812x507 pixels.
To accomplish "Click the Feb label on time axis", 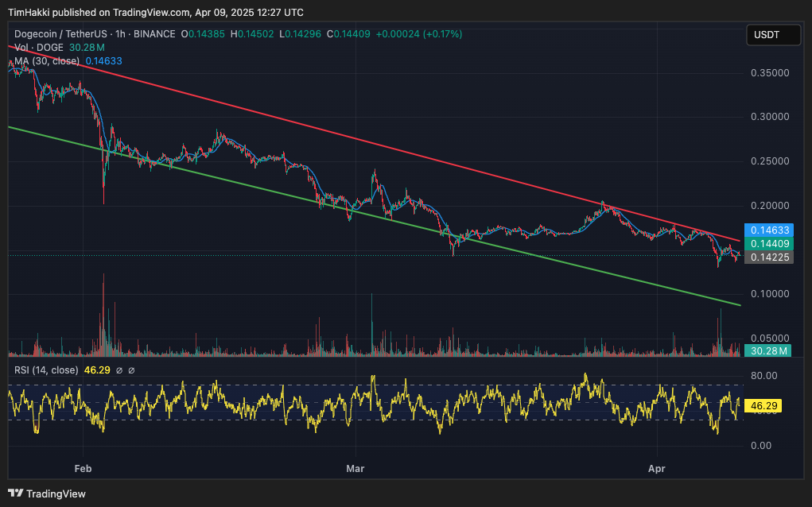I will [83, 469].
